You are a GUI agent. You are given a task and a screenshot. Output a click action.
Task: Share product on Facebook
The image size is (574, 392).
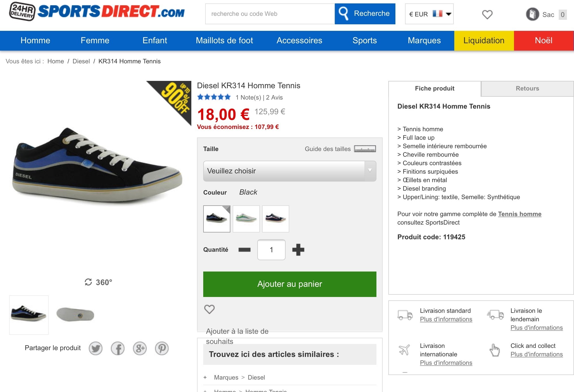coord(118,348)
